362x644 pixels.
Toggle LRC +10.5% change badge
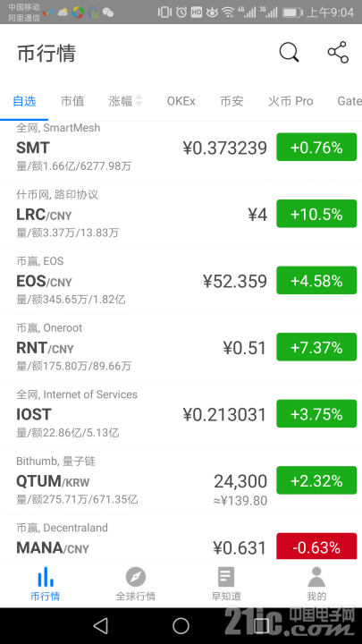pyautogui.click(x=316, y=214)
